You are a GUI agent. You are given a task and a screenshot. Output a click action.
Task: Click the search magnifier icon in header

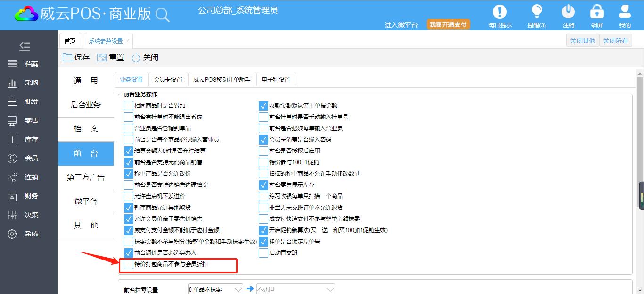162,15
